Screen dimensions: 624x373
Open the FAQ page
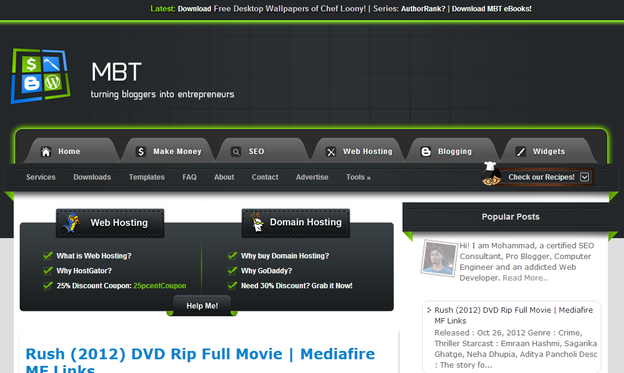pos(189,177)
